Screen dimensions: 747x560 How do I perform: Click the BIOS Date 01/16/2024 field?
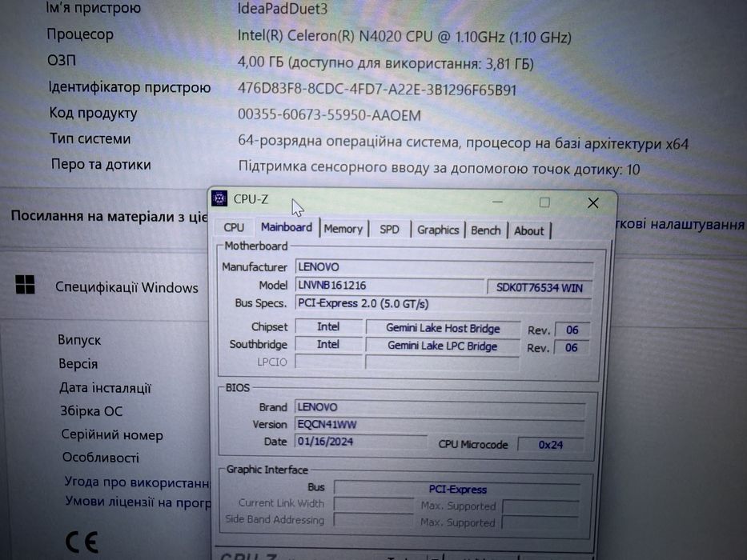(360, 442)
